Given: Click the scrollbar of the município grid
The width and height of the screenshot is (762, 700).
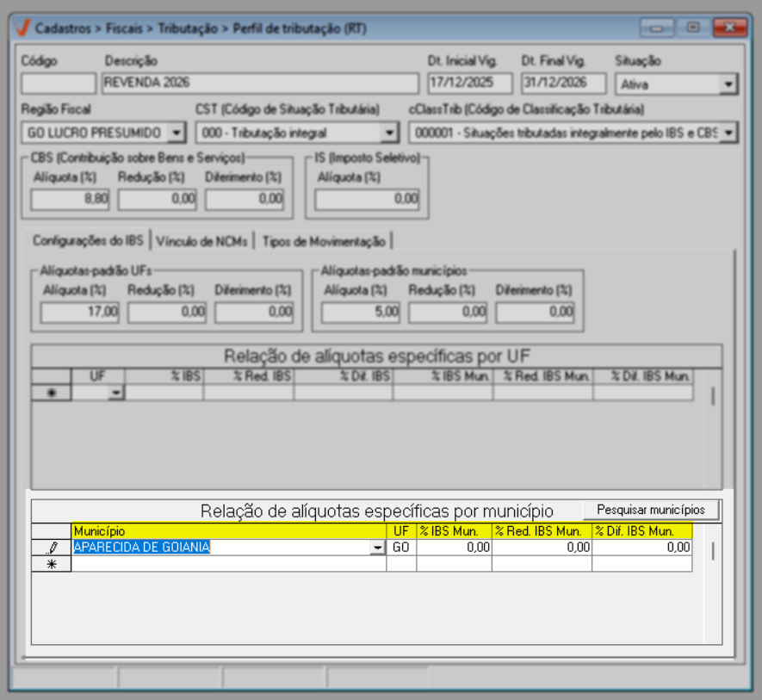Looking at the screenshot, I should tap(713, 552).
